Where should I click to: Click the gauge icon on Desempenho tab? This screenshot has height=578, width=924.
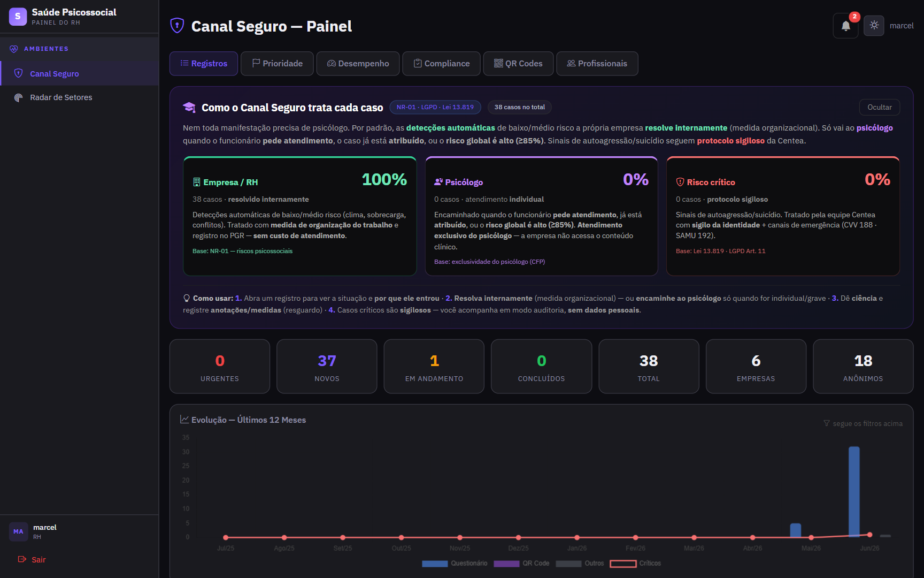coord(332,63)
